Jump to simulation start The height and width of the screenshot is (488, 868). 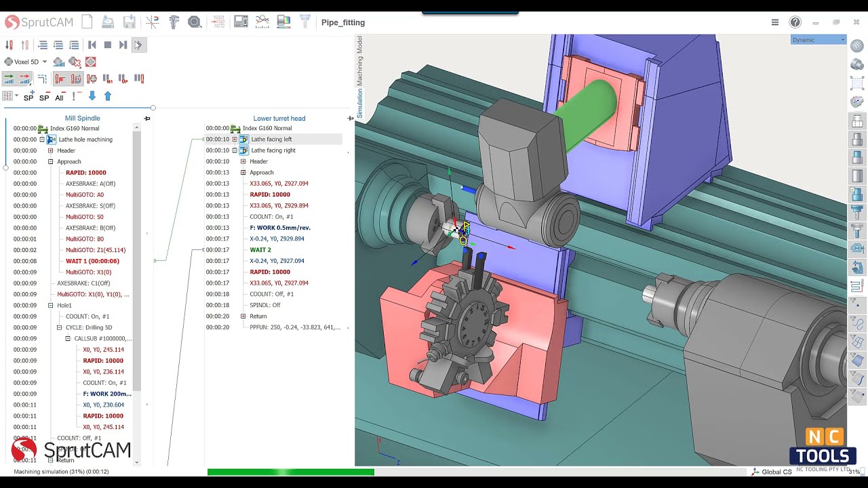tap(92, 45)
